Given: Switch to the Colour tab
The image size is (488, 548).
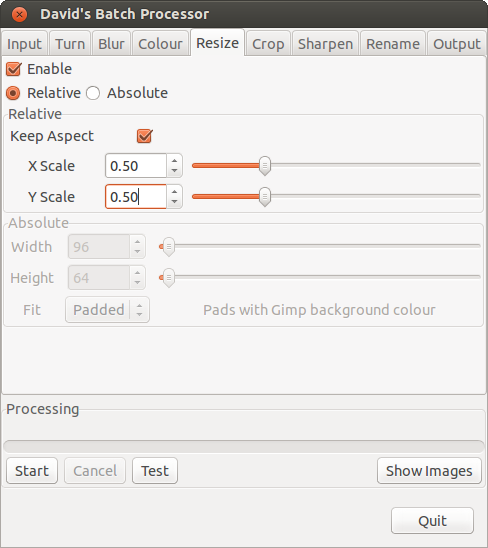Looking at the screenshot, I should point(160,44).
